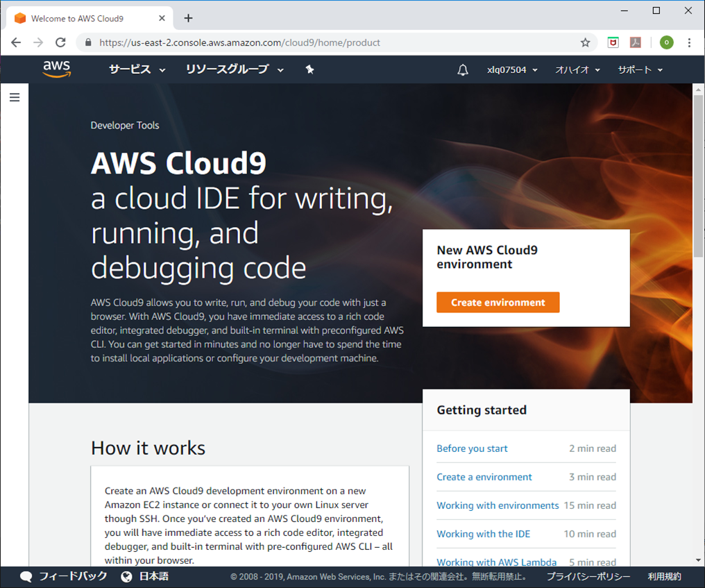Open the notifications bell
The image size is (705, 588).
click(x=463, y=69)
